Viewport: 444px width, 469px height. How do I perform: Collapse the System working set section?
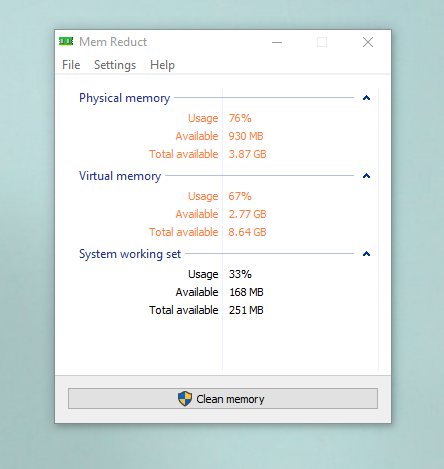point(366,254)
